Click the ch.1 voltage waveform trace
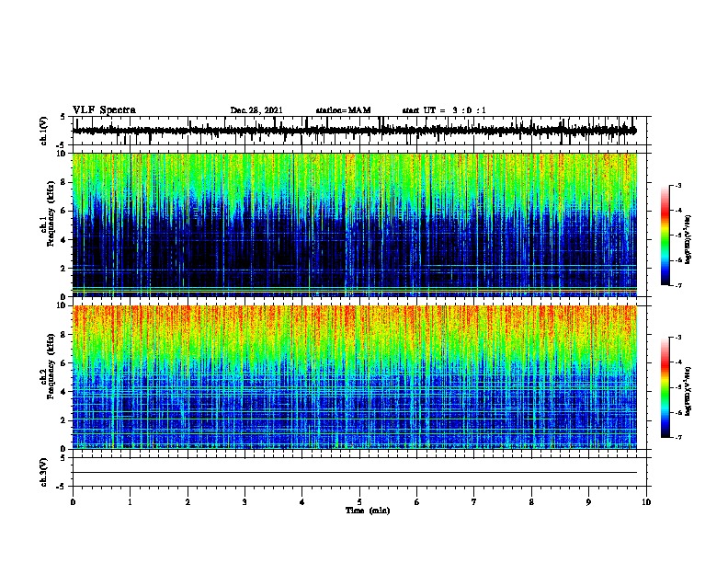The width and height of the screenshot is (728, 563). click(x=354, y=131)
